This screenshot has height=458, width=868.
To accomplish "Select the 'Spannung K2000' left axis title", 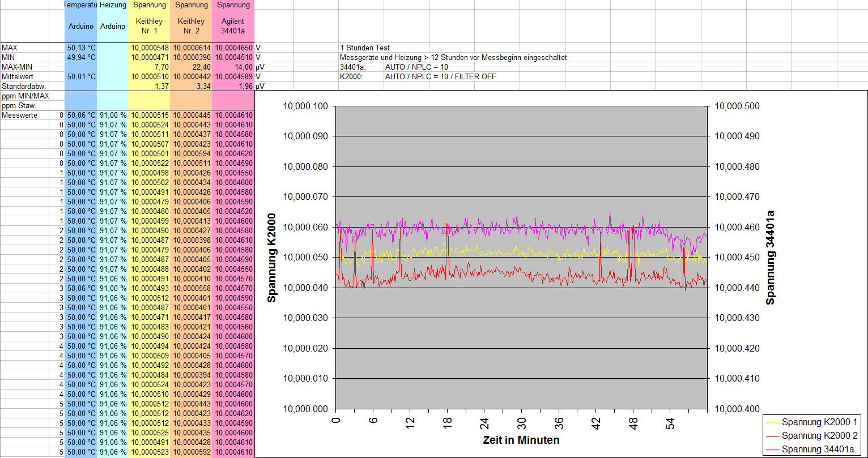I will pos(272,258).
